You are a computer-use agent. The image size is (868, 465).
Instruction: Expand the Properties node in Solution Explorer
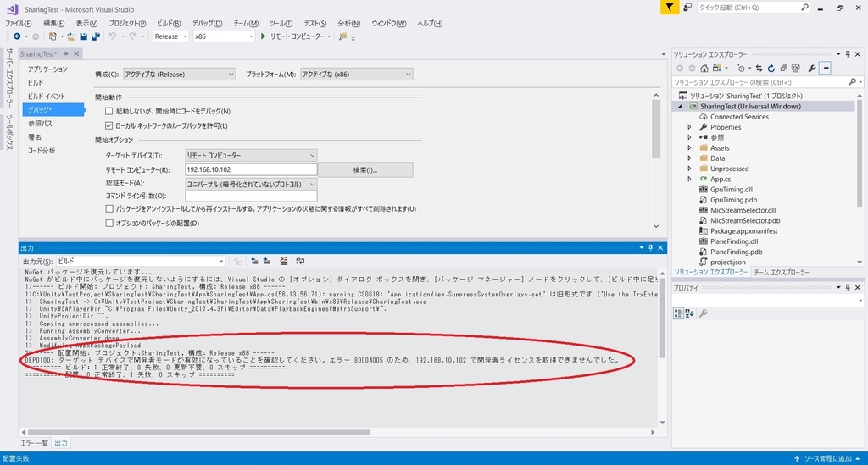click(690, 127)
